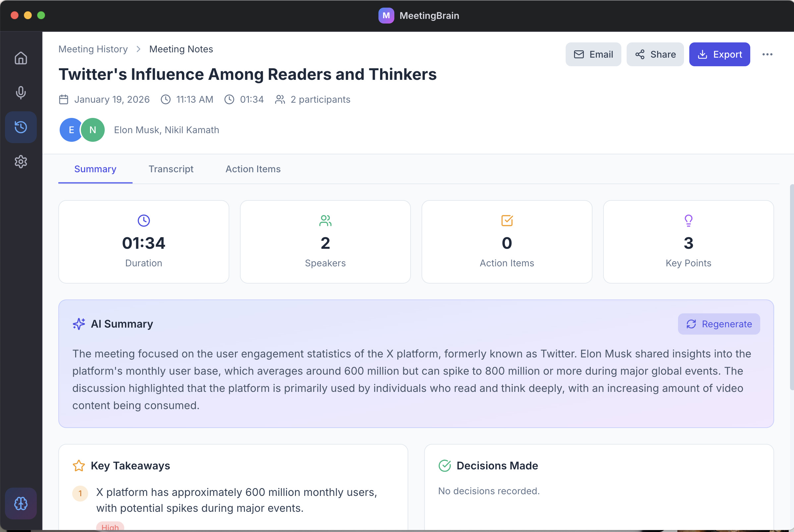Open the Home sidebar icon
Image resolution: width=794 pixels, height=532 pixels.
(x=21, y=58)
